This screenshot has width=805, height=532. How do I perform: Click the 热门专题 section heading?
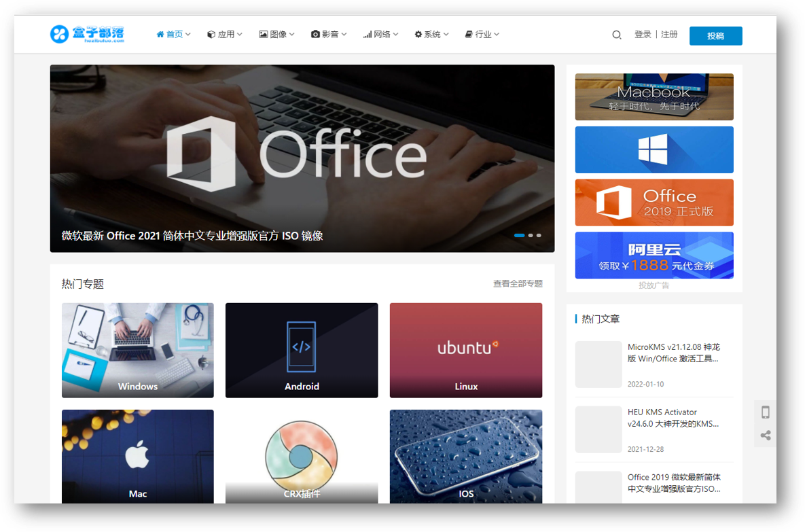pos(83,284)
